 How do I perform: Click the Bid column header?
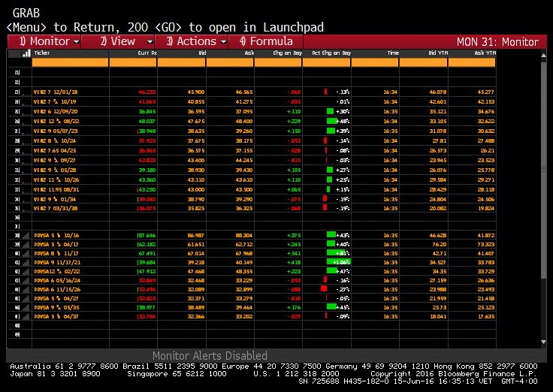coord(202,53)
